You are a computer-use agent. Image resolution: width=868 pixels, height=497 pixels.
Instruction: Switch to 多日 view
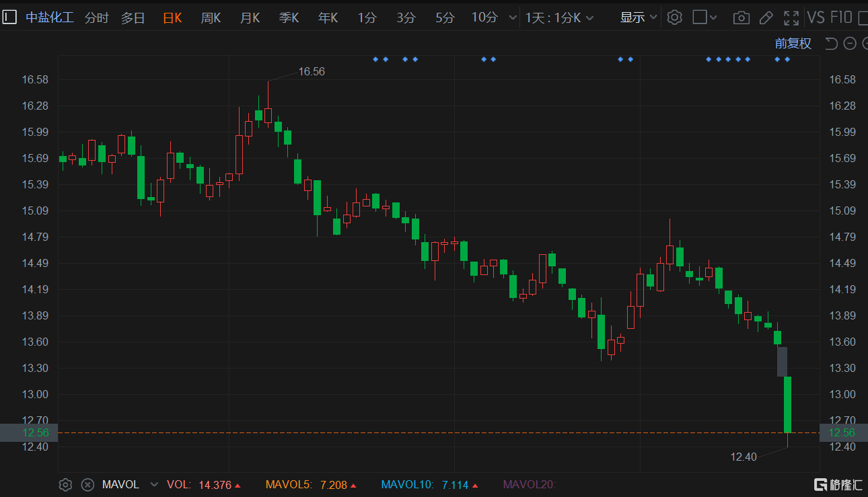click(133, 18)
